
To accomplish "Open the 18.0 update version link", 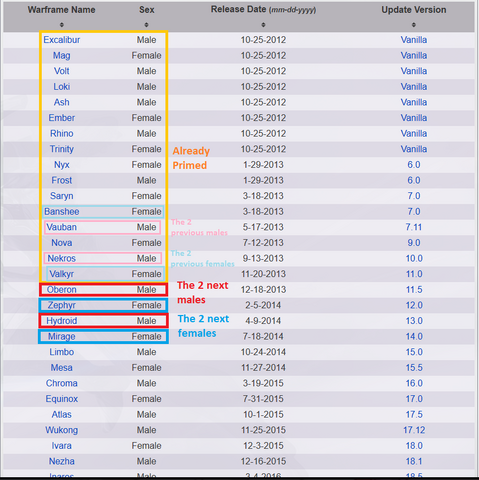I will point(414,446).
